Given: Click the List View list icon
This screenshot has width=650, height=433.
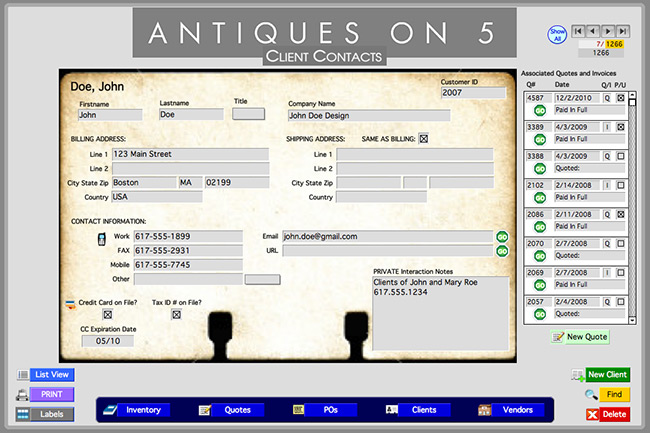Looking at the screenshot, I should coord(23,375).
